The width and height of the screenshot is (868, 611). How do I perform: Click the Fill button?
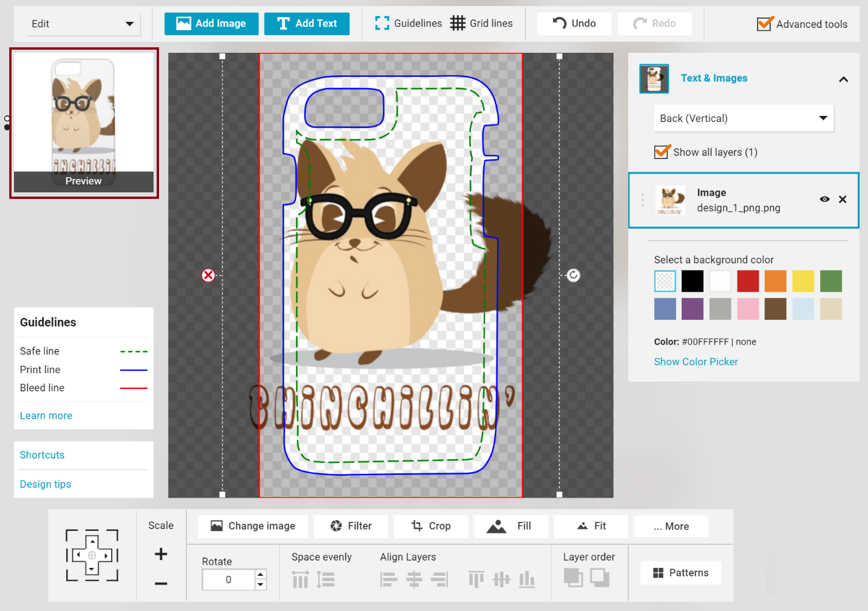pyautogui.click(x=511, y=526)
